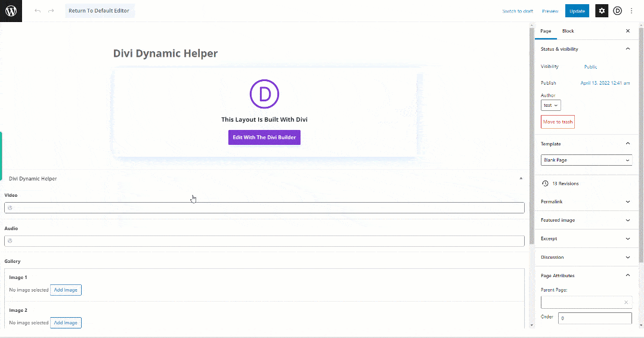Click Switch to draft link

pyautogui.click(x=518, y=11)
